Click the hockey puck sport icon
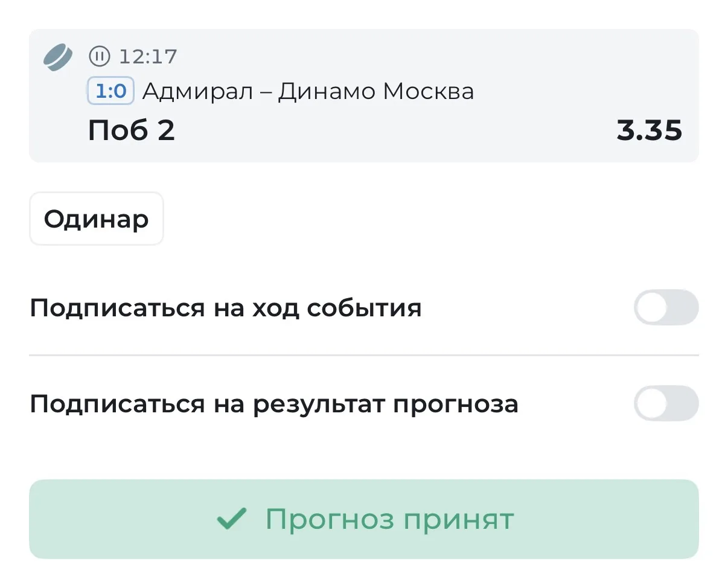728x588 pixels. tap(58, 57)
